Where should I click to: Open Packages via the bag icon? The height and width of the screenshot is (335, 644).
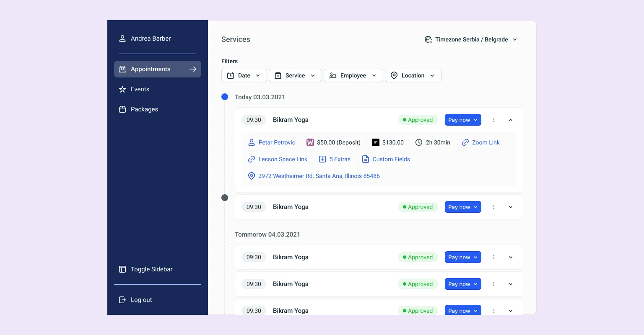[x=122, y=109]
